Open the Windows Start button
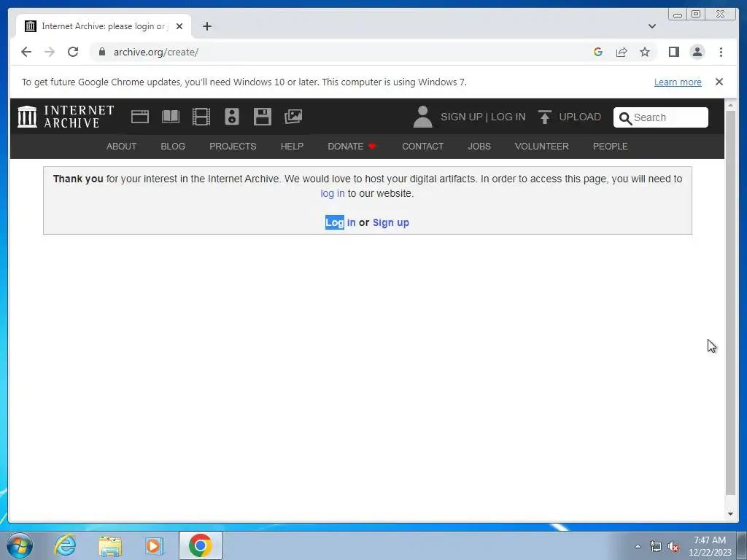Image resolution: width=747 pixels, height=560 pixels. pos(19,545)
